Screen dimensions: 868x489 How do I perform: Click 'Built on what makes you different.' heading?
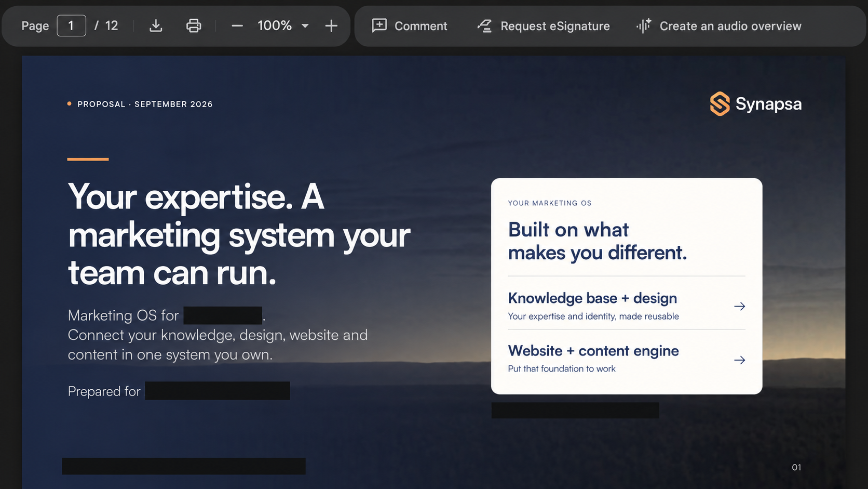[598, 241]
